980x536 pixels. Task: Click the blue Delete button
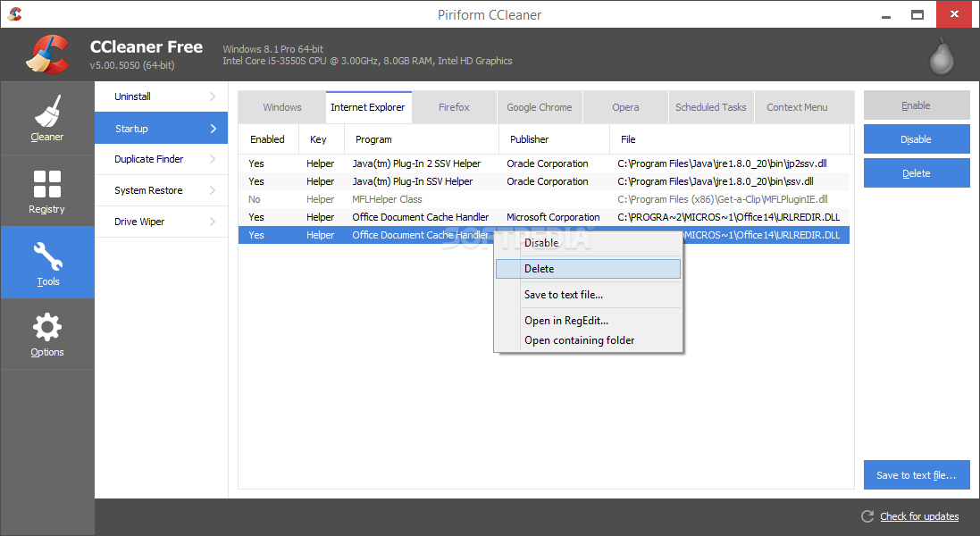point(917,173)
